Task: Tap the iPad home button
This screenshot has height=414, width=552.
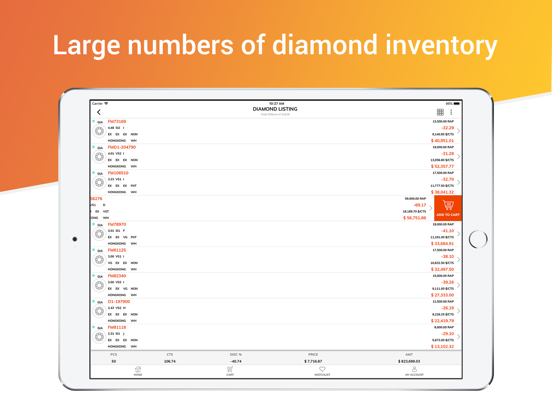Action: [478, 239]
